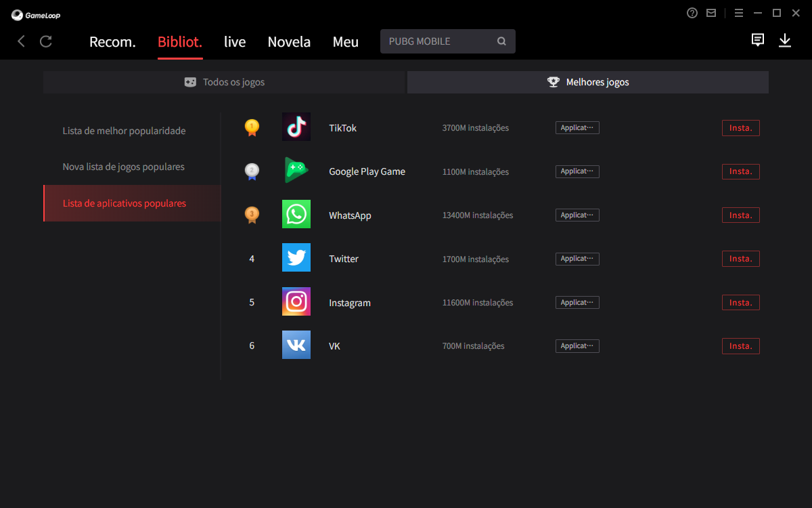This screenshot has height=508, width=812.
Task: Click Applicat... tag for Google Play Game
Action: [577, 171]
